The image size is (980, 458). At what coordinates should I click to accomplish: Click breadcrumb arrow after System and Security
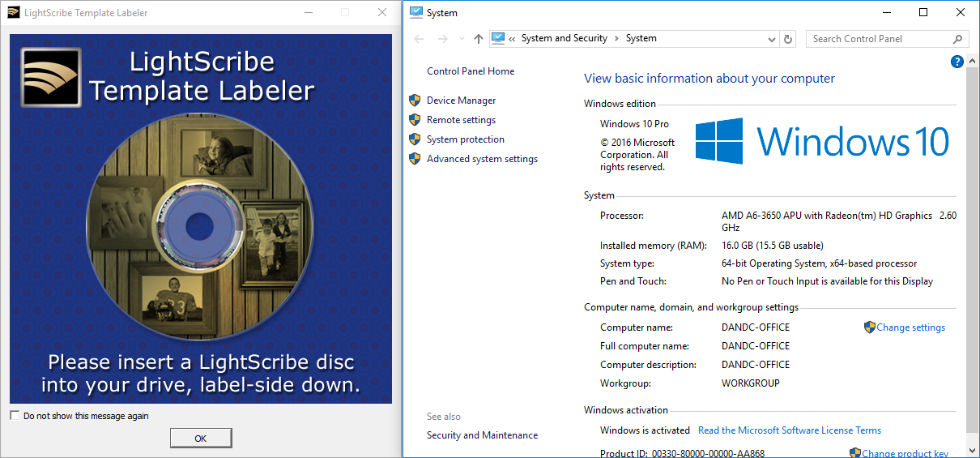click(x=616, y=38)
